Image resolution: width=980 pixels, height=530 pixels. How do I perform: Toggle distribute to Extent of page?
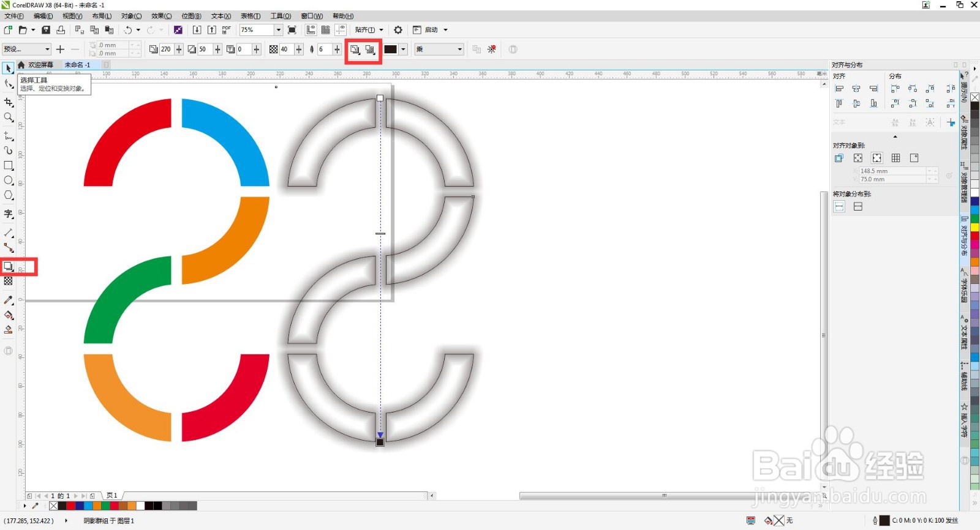point(858,206)
